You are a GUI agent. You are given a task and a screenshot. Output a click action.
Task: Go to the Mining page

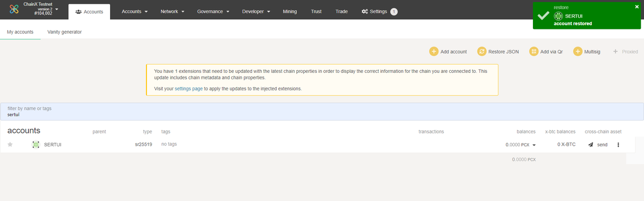pos(290,11)
